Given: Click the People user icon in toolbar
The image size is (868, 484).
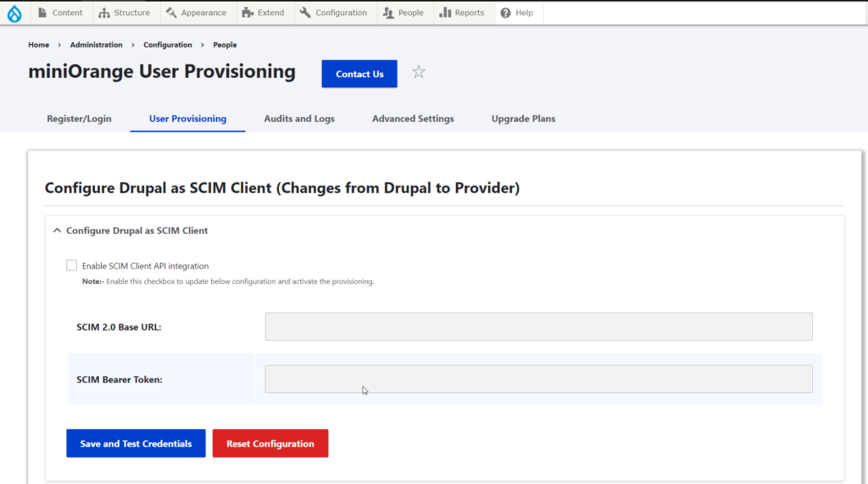Looking at the screenshot, I should click(388, 13).
